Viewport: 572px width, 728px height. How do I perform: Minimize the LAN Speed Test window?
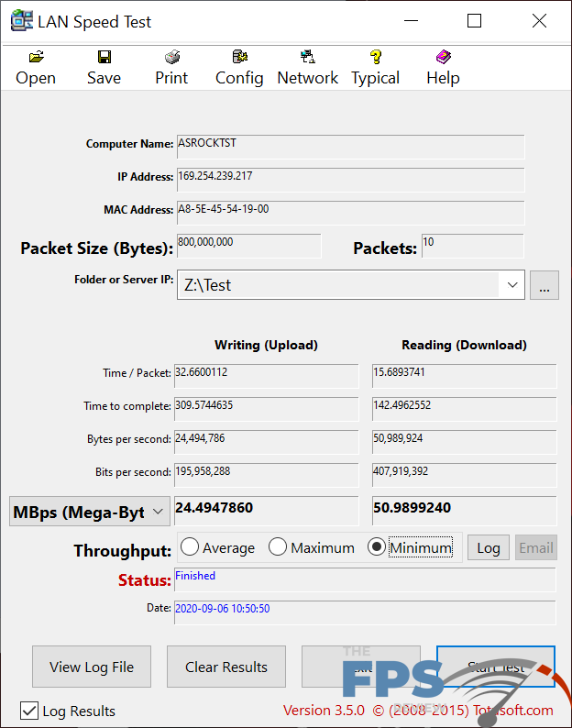(411, 21)
